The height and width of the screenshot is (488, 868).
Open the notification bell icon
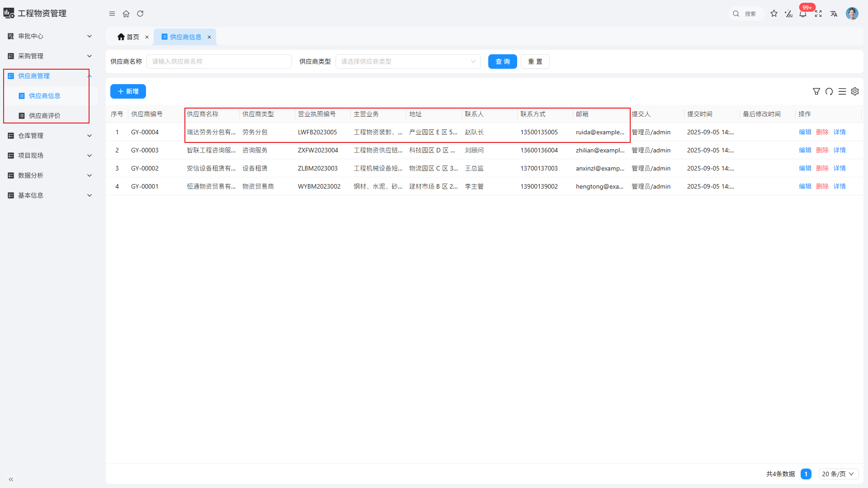point(803,14)
